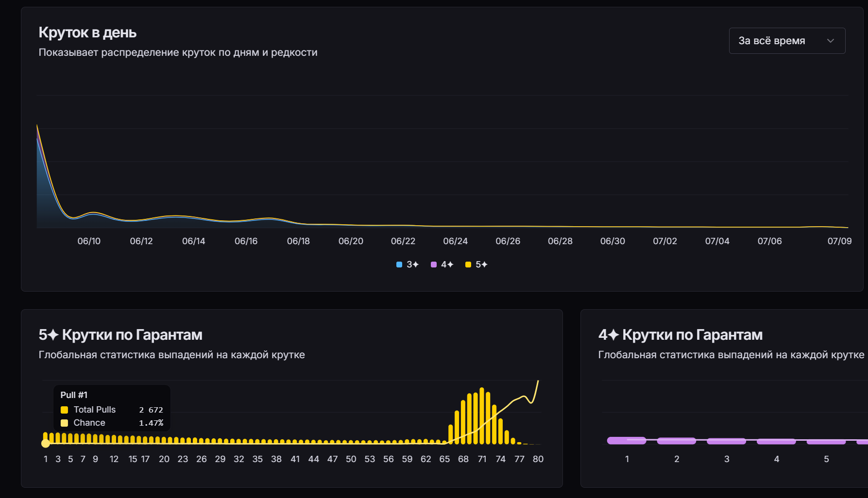Select the 06/16 date label
Screen dimensions: 868x498
(246, 241)
